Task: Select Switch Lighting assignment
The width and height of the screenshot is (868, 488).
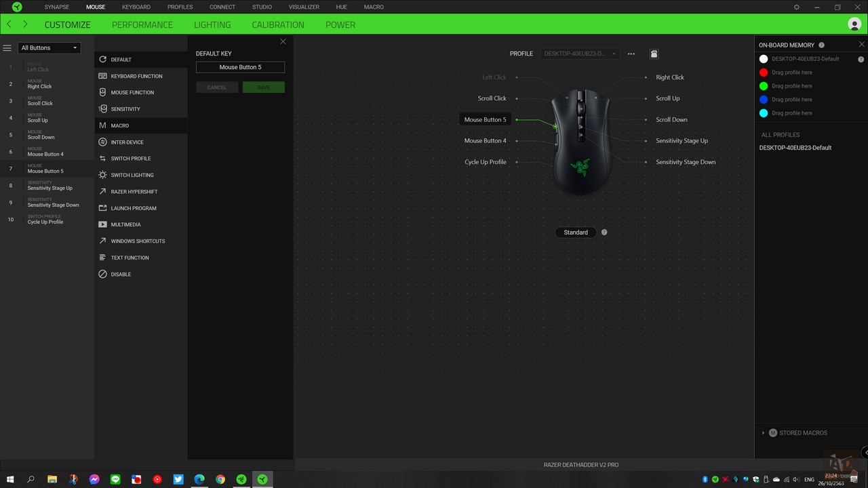Action: click(x=141, y=175)
